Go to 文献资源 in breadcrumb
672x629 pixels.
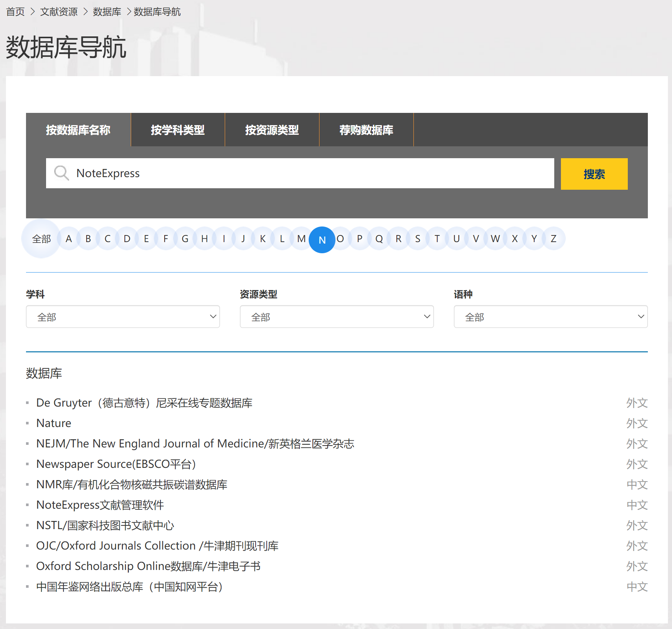point(59,12)
